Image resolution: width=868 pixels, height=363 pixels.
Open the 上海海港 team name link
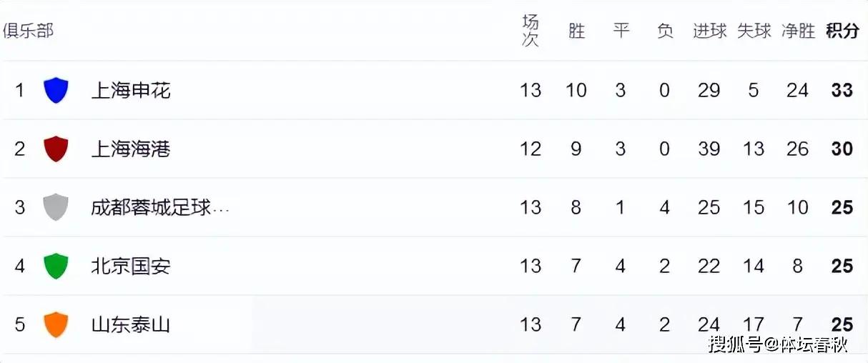[x=131, y=149]
